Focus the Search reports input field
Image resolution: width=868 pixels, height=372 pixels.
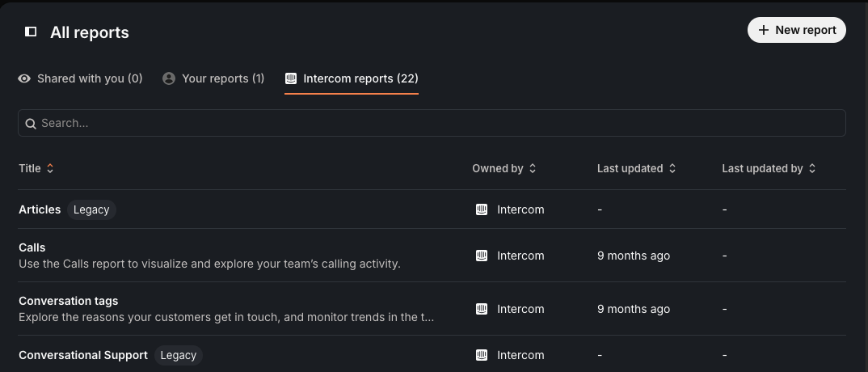[x=432, y=123]
